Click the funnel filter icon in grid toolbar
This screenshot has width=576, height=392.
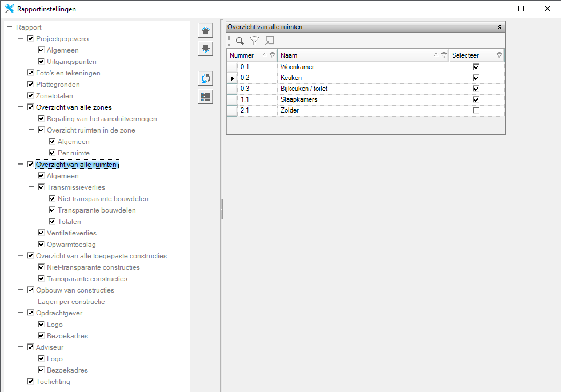(x=254, y=41)
